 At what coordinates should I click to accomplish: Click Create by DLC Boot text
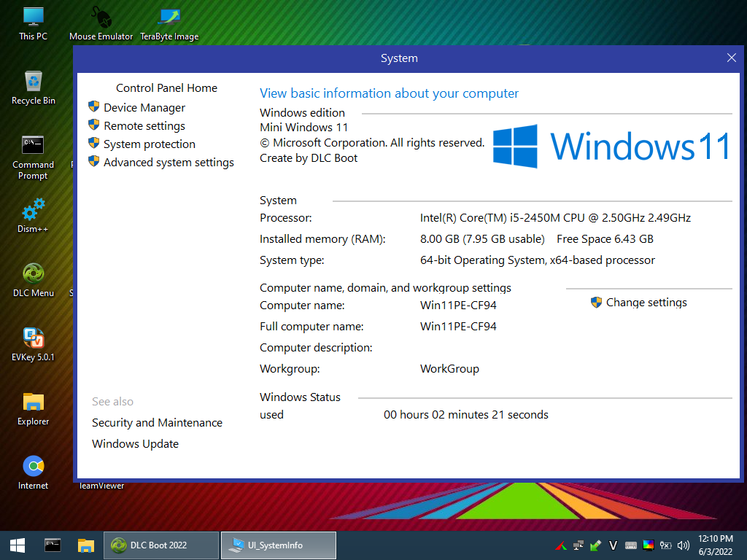309,158
